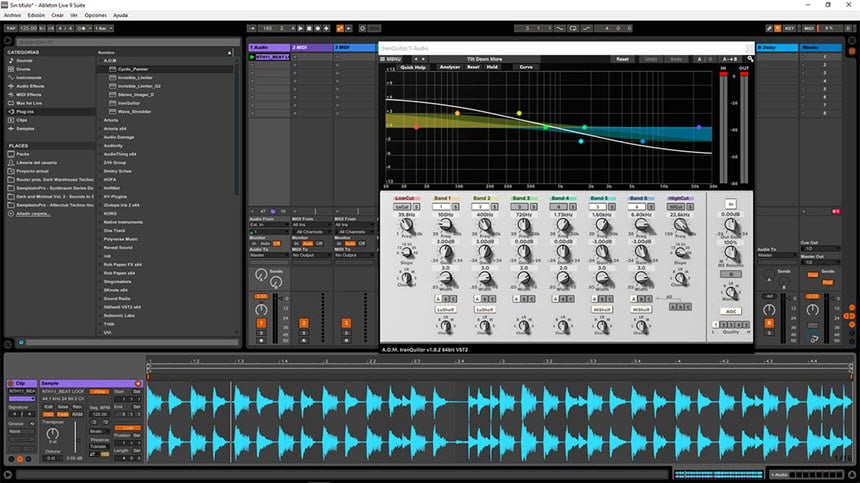Launch the NTH11_BEAT clip on track 1
Viewport: 860px width, 483px height.
(252, 56)
